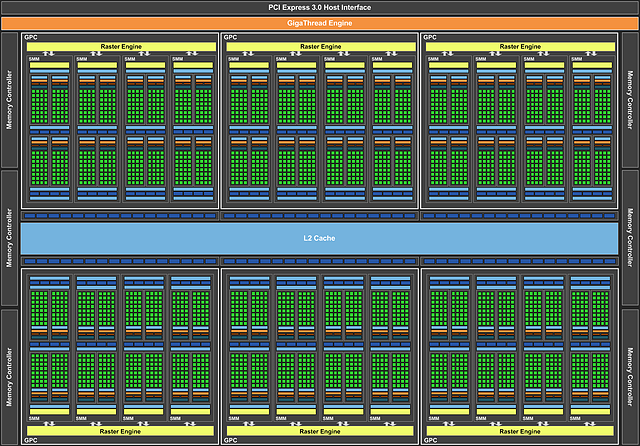Click the upper-left Memory Controller block
The image size is (640, 446).
point(9,100)
